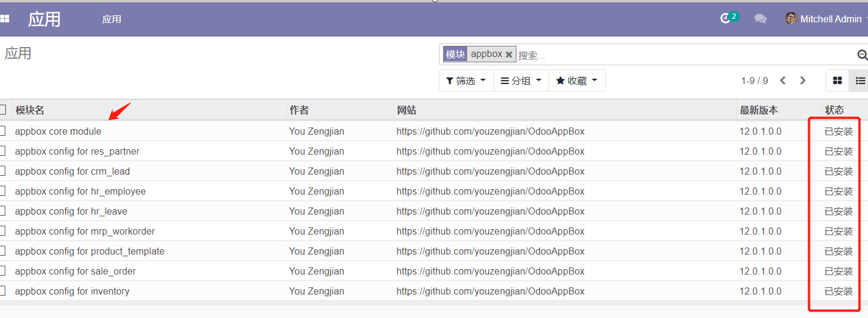Switch to list view
This screenshot has width=868, height=318.
click(860, 81)
